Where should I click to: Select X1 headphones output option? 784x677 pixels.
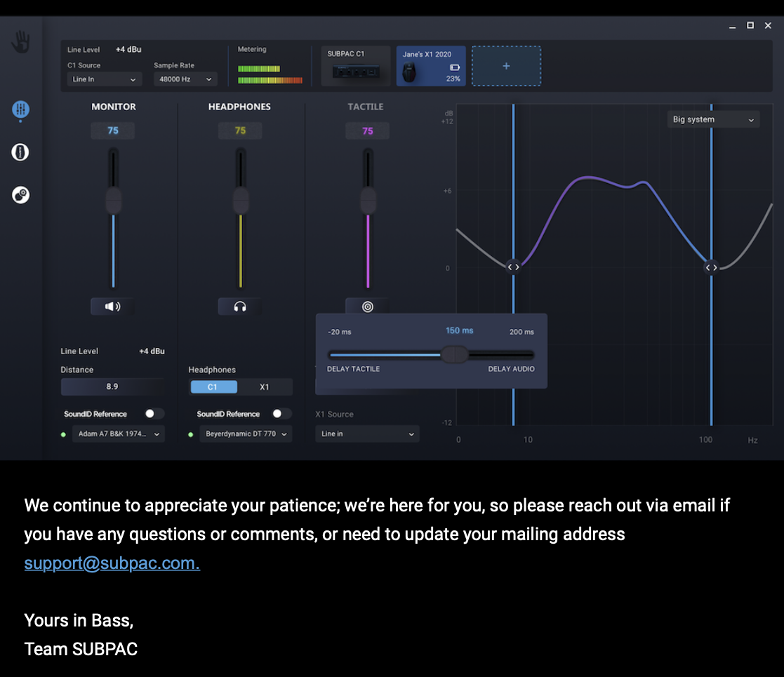pos(265,387)
